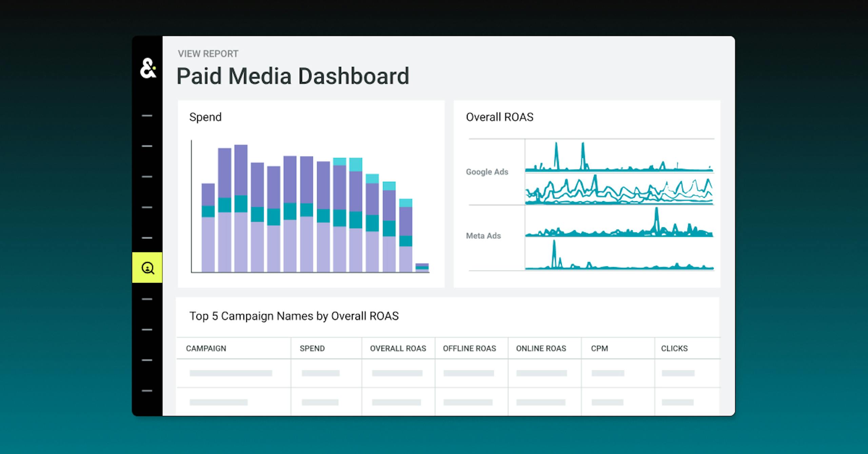The image size is (868, 454).
Task: Click first campaign row placeholder
Action: (231, 373)
